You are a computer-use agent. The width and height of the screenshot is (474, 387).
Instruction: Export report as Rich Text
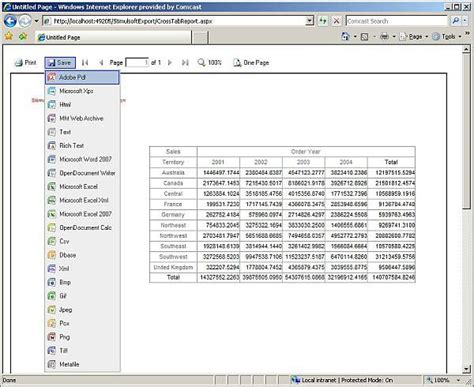[82, 146]
